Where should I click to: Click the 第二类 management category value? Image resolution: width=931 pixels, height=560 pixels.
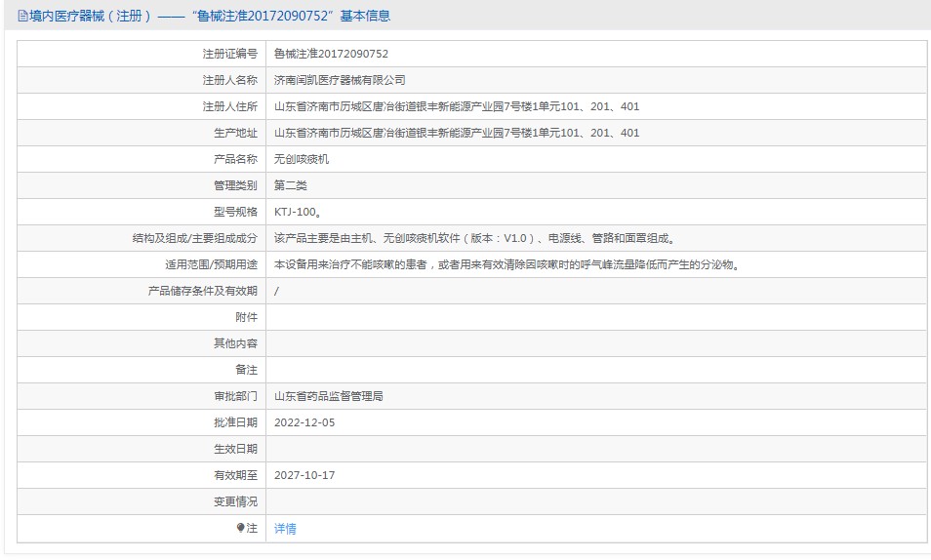coord(291,186)
